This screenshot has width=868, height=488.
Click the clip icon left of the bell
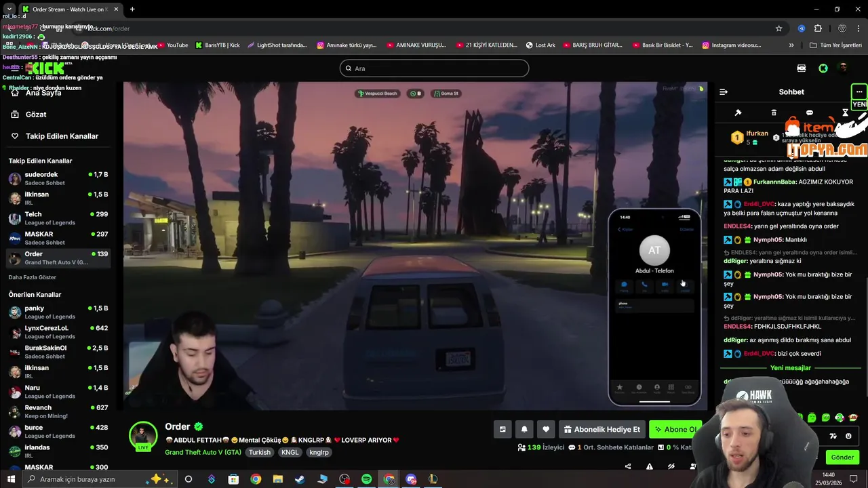[502, 429]
